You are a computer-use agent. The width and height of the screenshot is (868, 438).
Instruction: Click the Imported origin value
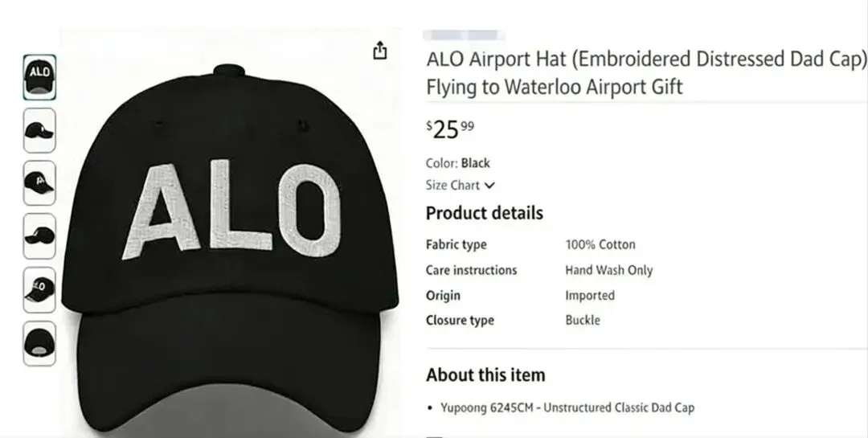[589, 295]
